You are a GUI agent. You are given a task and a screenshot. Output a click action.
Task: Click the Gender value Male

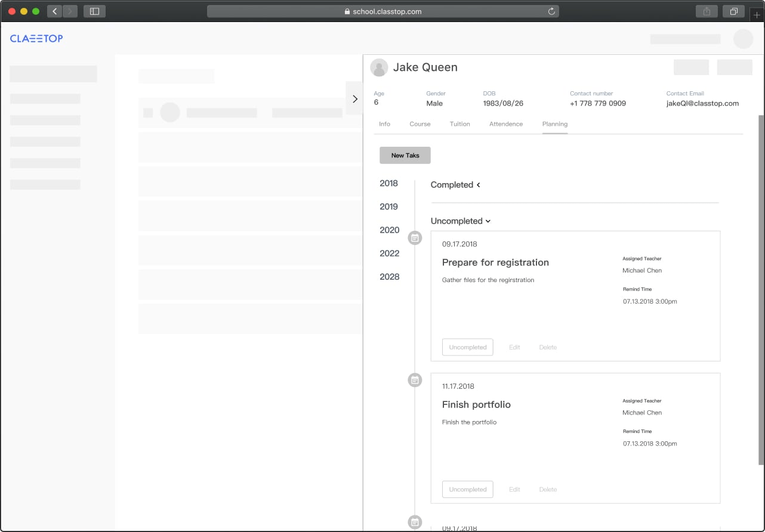point(434,103)
